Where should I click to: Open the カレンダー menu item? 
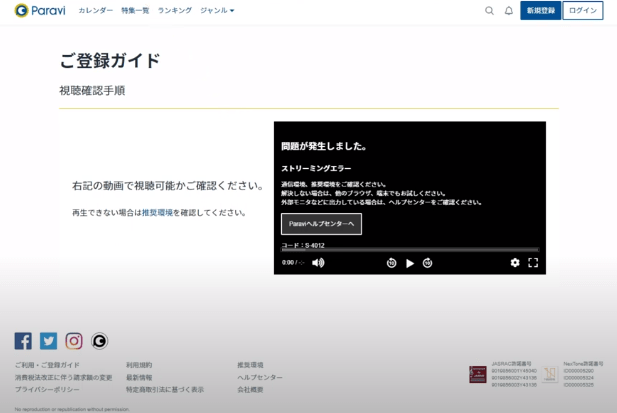click(x=96, y=11)
